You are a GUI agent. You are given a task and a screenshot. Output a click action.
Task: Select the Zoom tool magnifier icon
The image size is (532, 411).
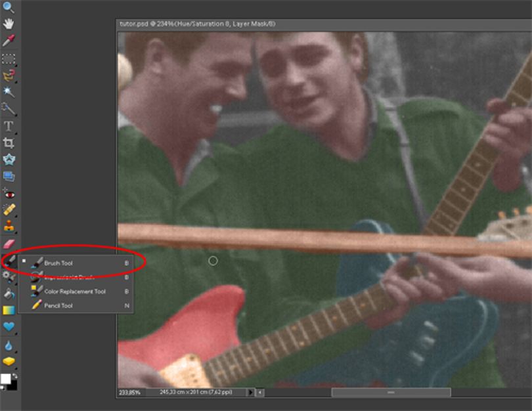[x=8, y=7]
